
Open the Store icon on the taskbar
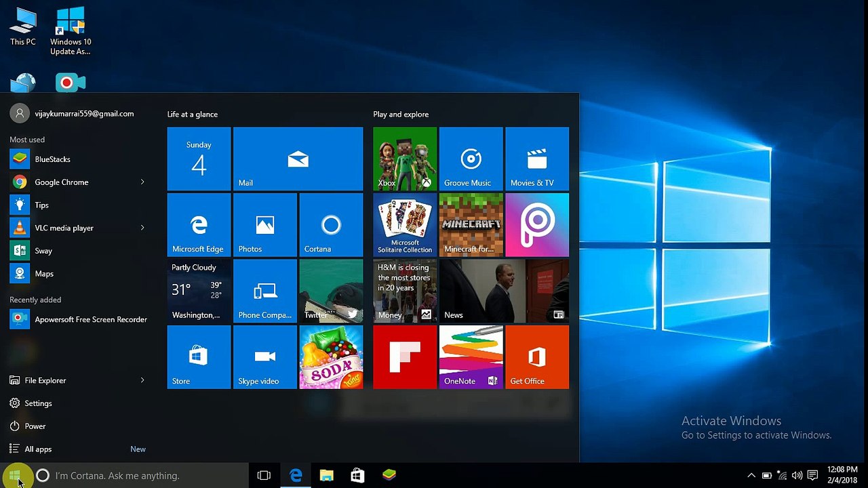[357, 476]
